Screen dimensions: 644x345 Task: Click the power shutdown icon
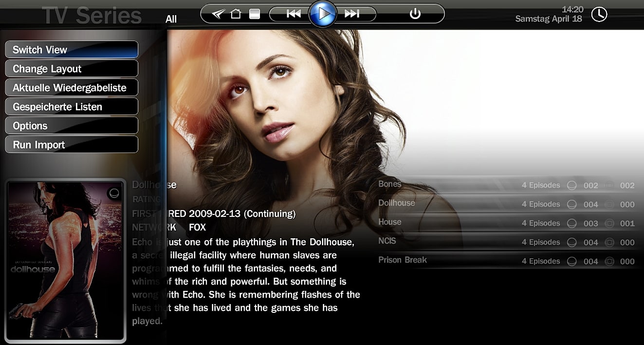415,14
